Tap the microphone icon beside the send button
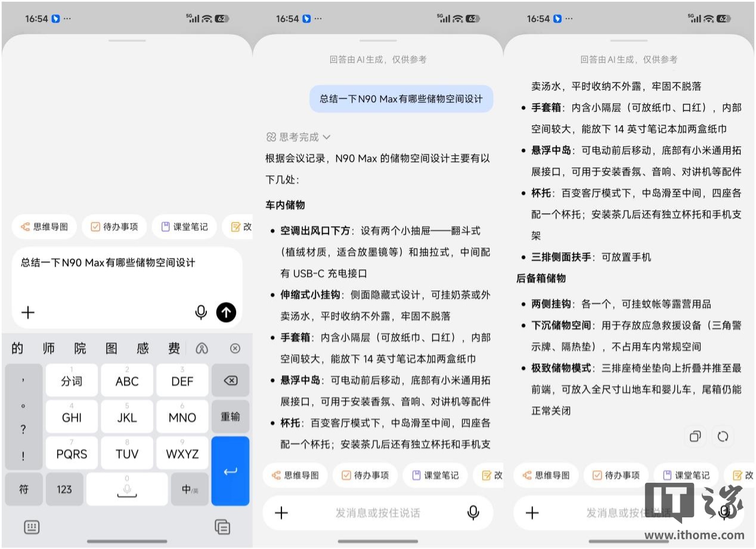756x549 pixels. point(201,311)
